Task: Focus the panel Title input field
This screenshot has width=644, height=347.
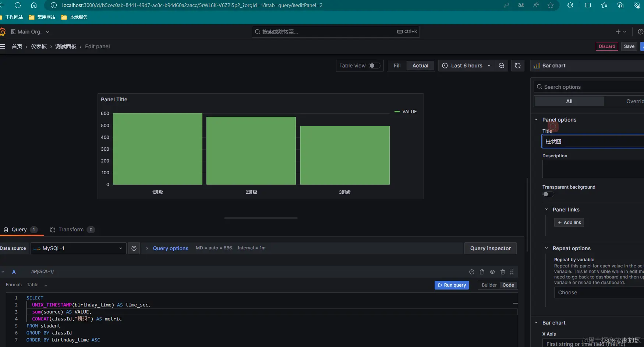Action: 593,141
